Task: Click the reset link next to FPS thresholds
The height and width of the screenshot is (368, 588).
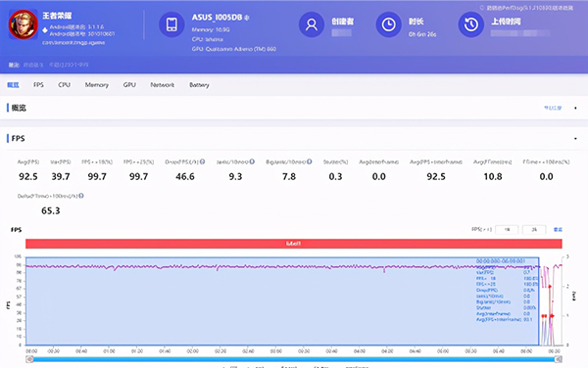Action: 558,229
